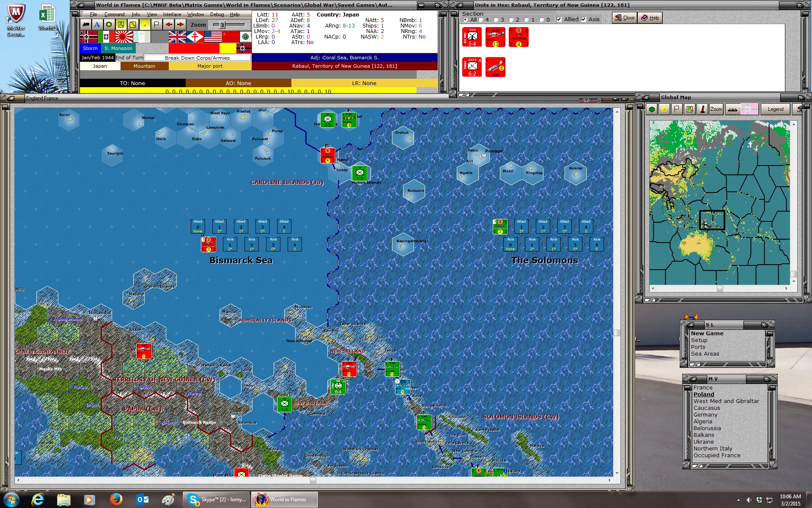
Task: Switch to the Skype taskbar button
Action: click(217, 500)
